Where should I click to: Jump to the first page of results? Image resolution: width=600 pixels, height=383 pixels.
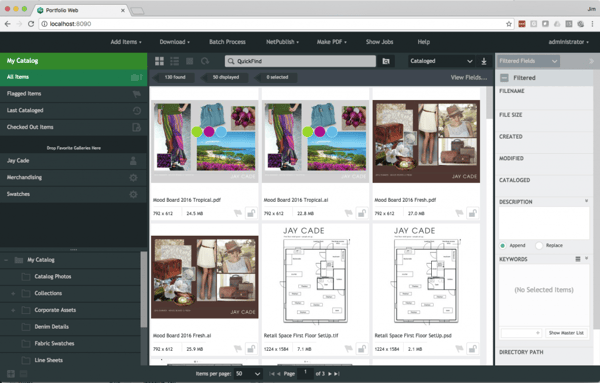pyautogui.click(x=272, y=374)
